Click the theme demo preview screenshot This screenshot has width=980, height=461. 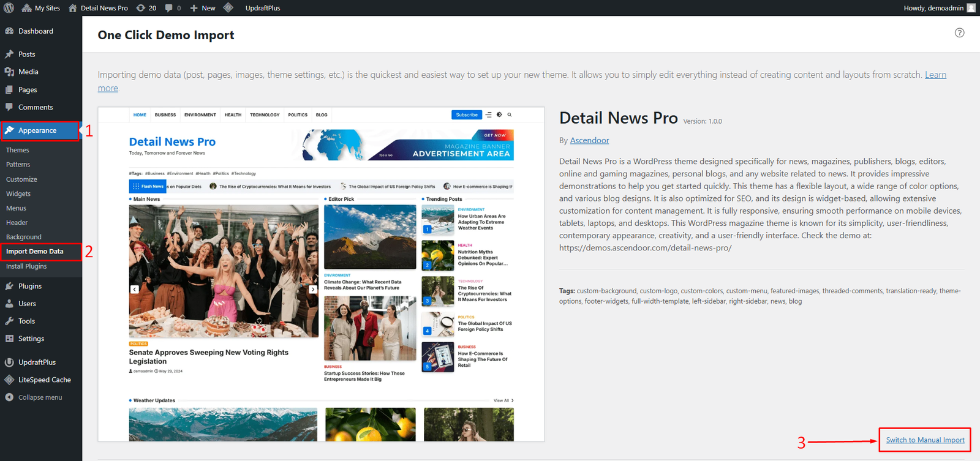tap(321, 274)
